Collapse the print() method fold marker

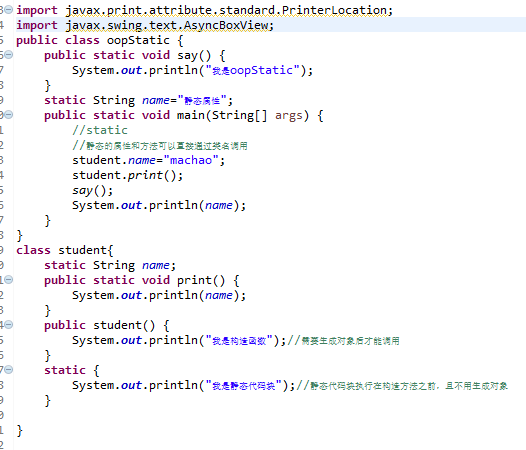click(x=9, y=280)
